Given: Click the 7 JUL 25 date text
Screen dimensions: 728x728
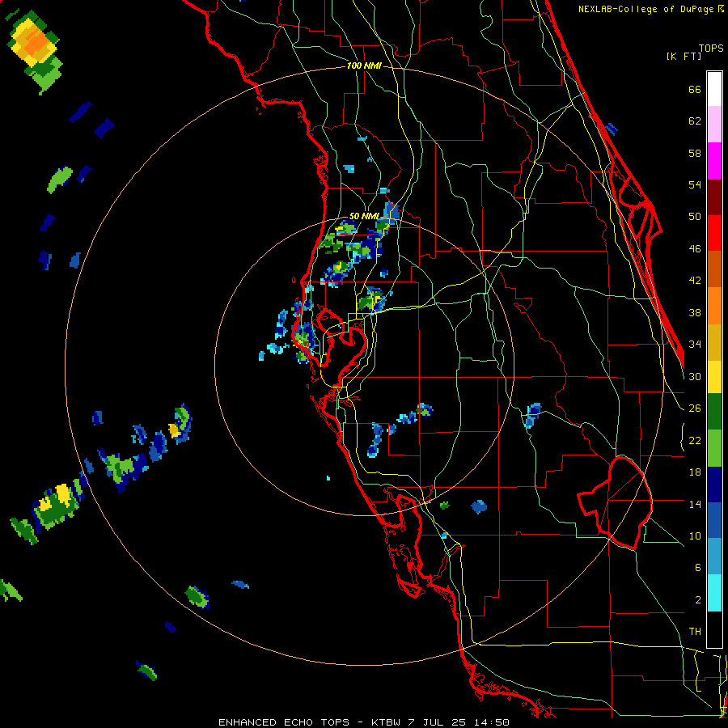Looking at the screenshot, I should point(438,722).
